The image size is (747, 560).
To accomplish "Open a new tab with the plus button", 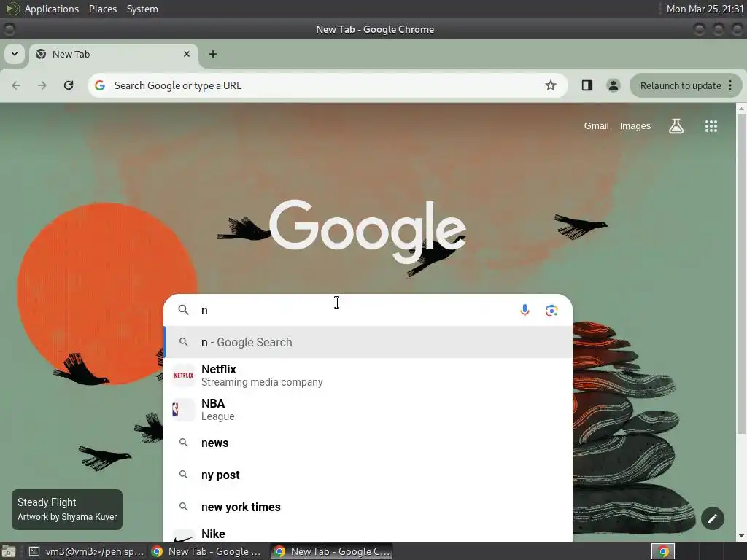I will pyautogui.click(x=213, y=54).
